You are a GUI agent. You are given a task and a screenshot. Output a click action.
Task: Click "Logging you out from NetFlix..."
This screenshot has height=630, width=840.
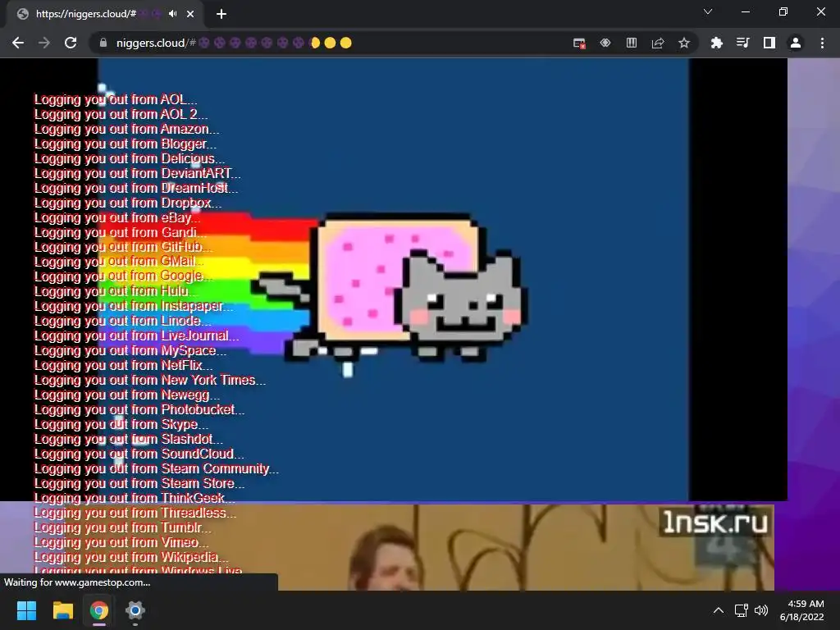123,365
